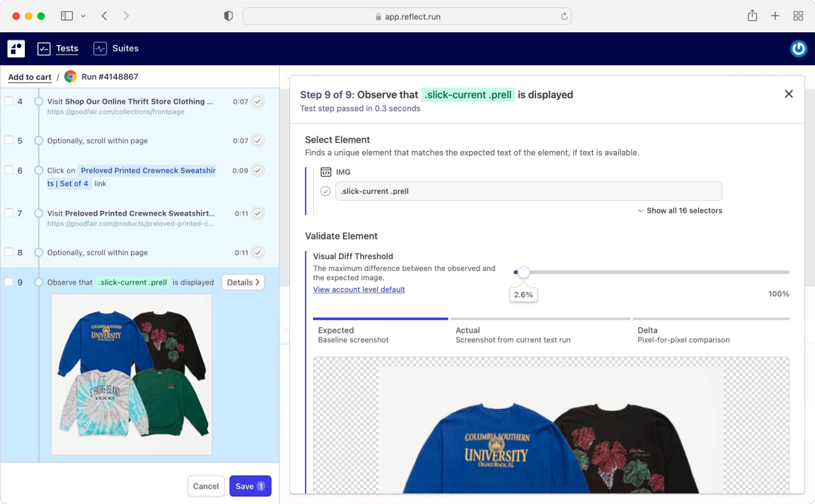Click the Save button
This screenshot has width=815, height=504.
coord(250,486)
